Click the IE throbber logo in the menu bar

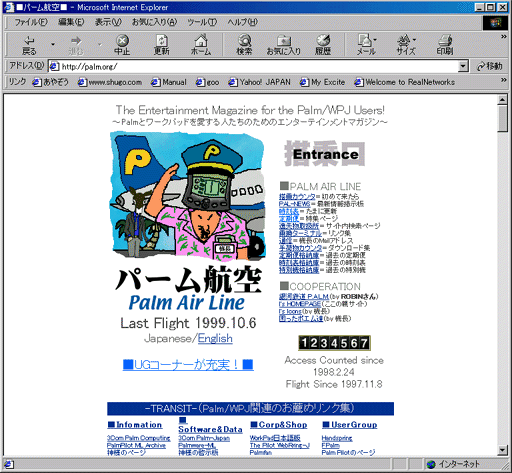tap(495, 23)
